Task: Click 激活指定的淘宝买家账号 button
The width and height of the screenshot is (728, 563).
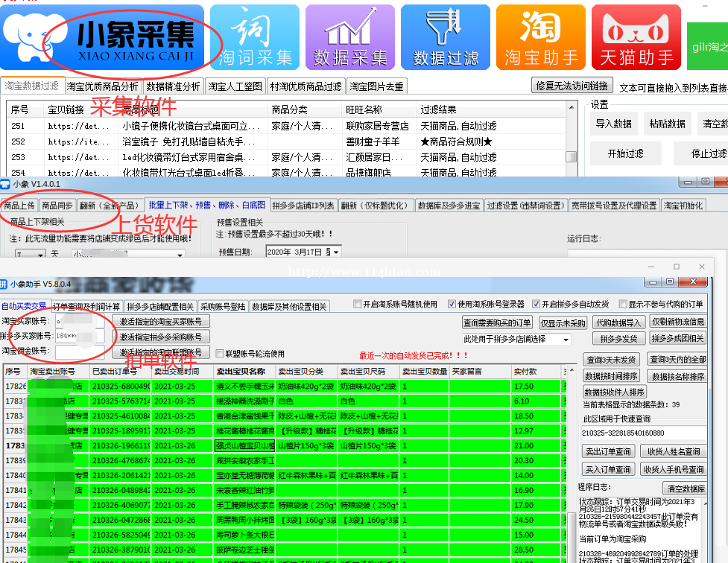Action: tap(161, 321)
